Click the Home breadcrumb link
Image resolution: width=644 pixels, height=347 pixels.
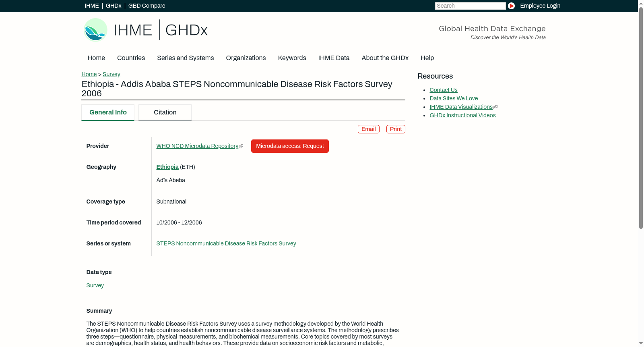click(89, 74)
